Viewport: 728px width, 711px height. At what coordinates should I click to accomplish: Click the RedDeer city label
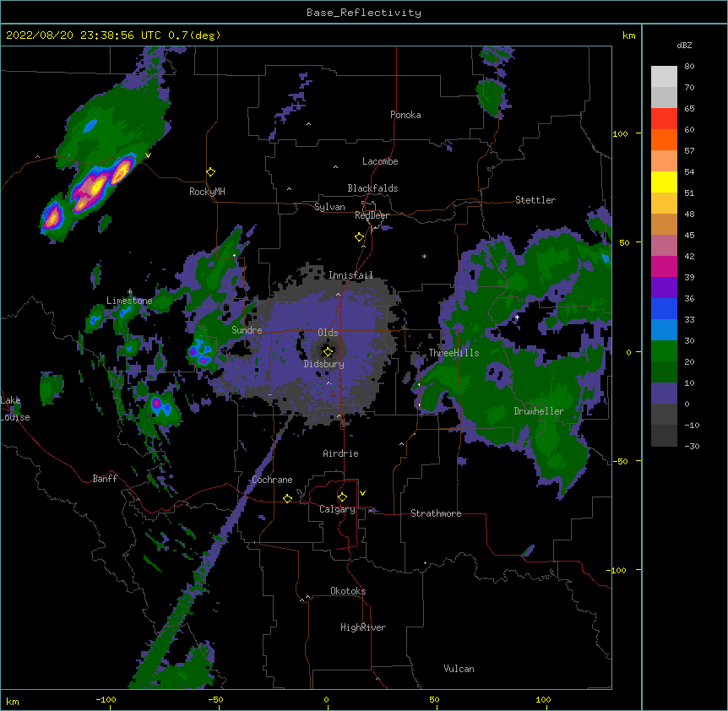coord(372,215)
